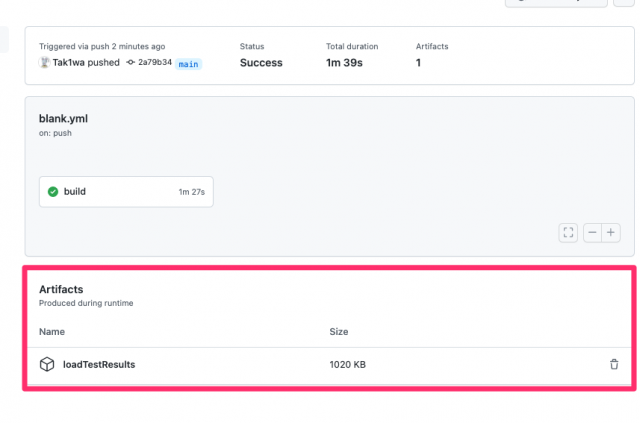
Task: Select the main branch label
Action: pyautogui.click(x=189, y=64)
